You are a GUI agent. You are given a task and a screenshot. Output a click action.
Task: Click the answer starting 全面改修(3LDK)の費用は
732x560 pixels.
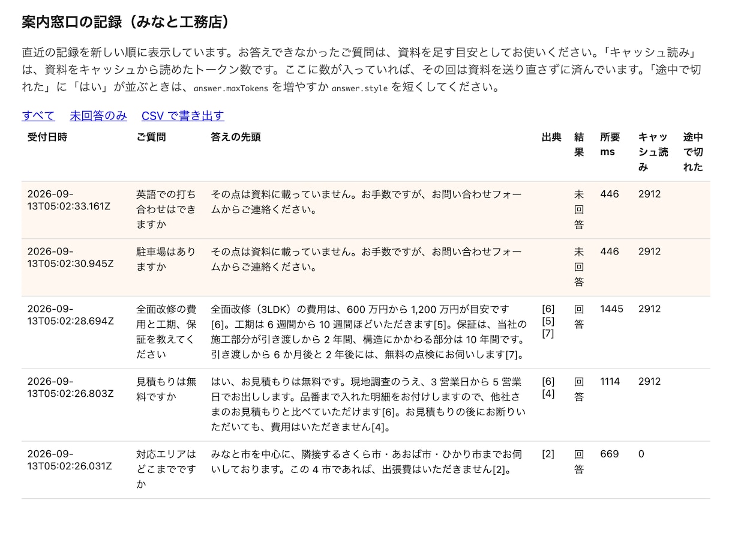[x=368, y=332]
